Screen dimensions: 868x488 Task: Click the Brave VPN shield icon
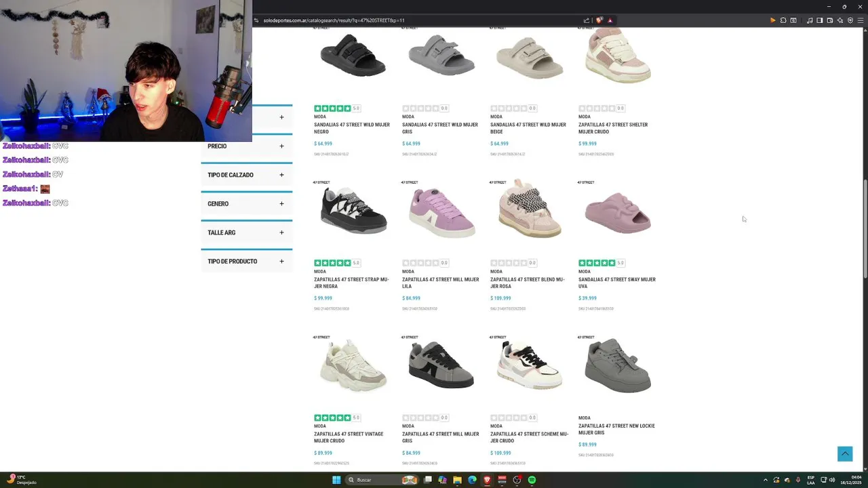pos(850,20)
